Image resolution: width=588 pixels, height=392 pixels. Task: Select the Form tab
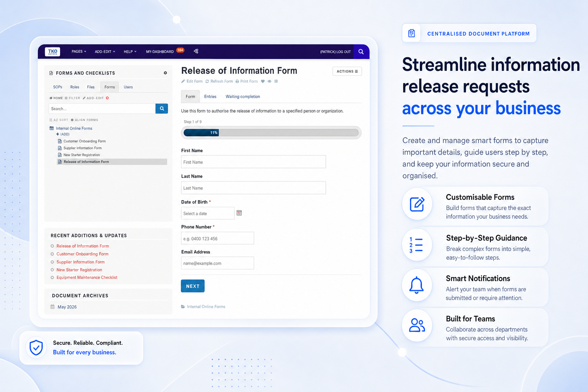[x=190, y=96]
